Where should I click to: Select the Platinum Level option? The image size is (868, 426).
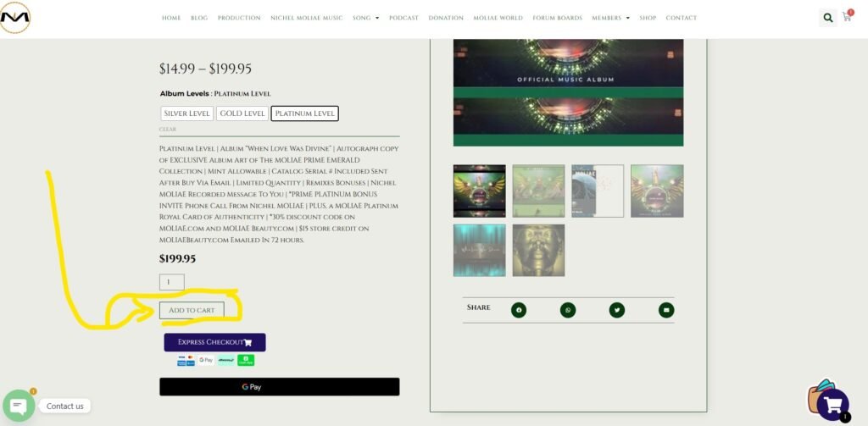click(304, 113)
